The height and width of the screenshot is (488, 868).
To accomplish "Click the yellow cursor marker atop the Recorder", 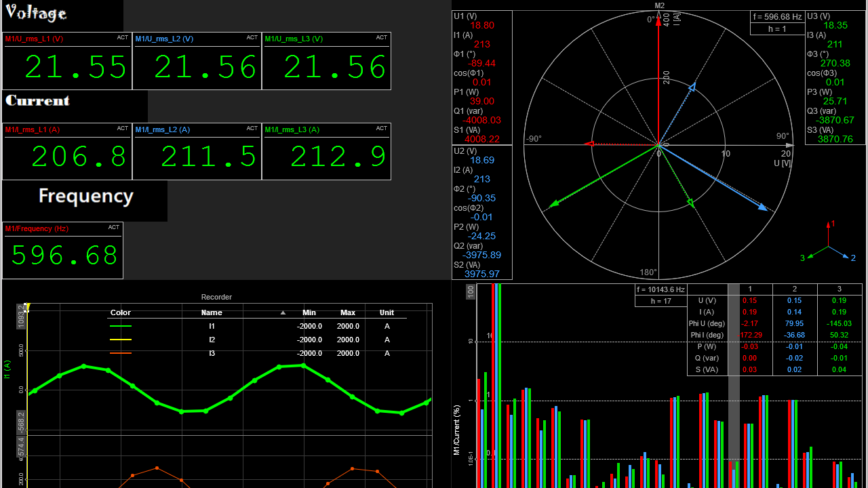I will coord(28,307).
